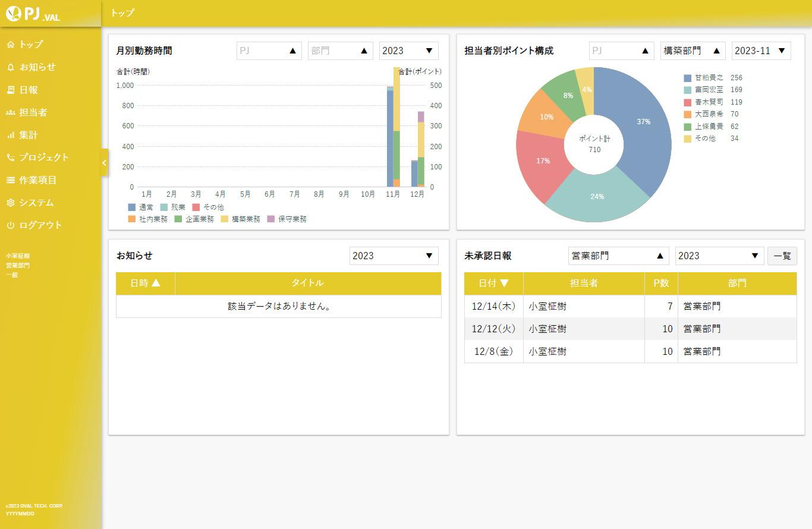Collapse the sidebar with the chevron handle
812x529 pixels.
pyautogui.click(x=105, y=163)
